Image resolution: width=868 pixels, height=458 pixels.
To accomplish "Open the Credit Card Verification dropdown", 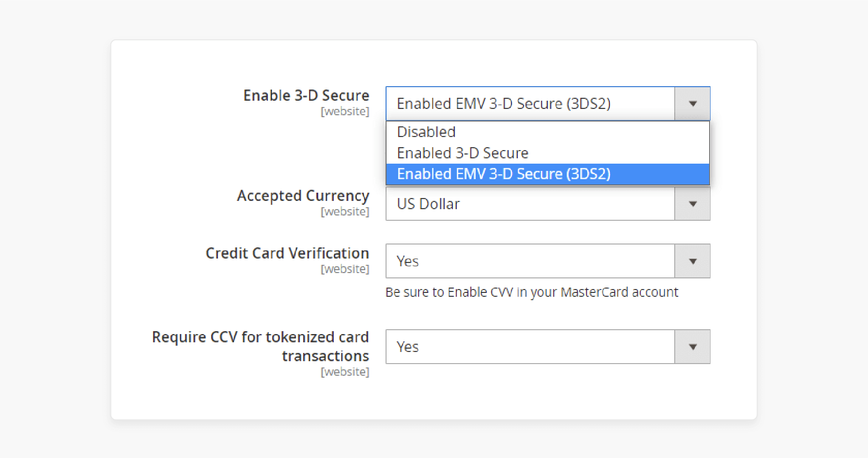I will pos(548,261).
